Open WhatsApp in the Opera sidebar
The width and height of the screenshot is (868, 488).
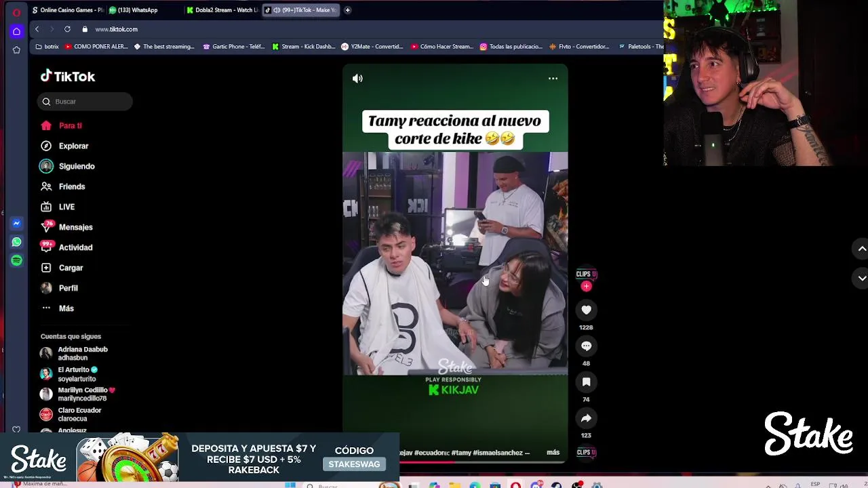[x=16, y=242]
